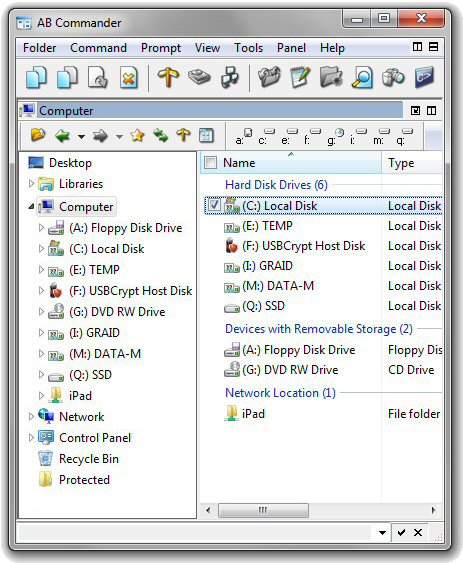Click the horizontal scrollbar thumb
Image resolution: width=463 pixels, height=563 pixels.
coord(263,510)
